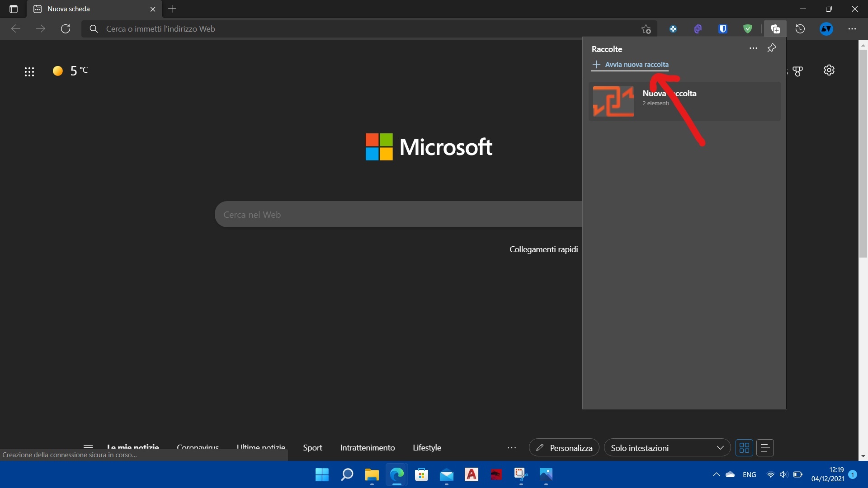The image size is (868, 488).
Task: Open the Windows Start menu
Action: [x=322, y=475]
